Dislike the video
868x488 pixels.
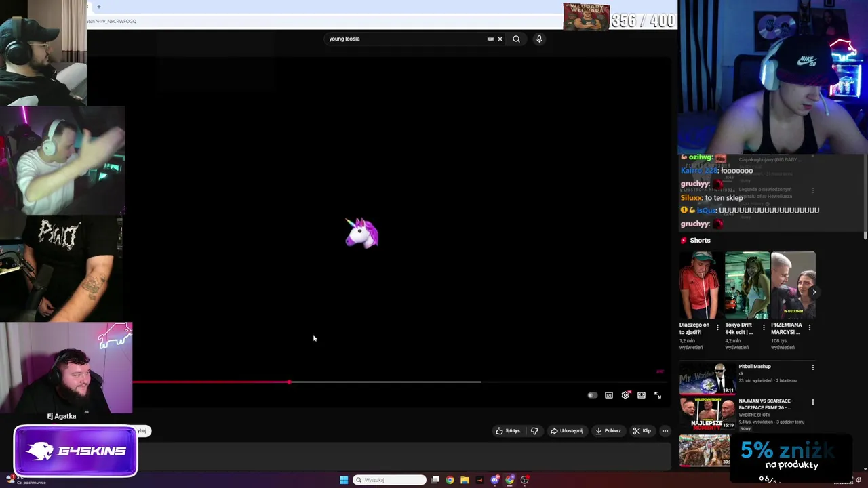[534, 431]
